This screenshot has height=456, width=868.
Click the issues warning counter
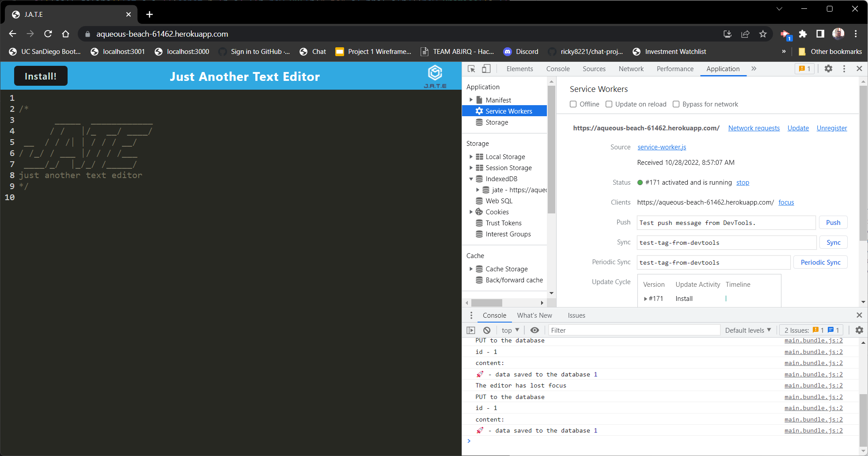[805, 69]
